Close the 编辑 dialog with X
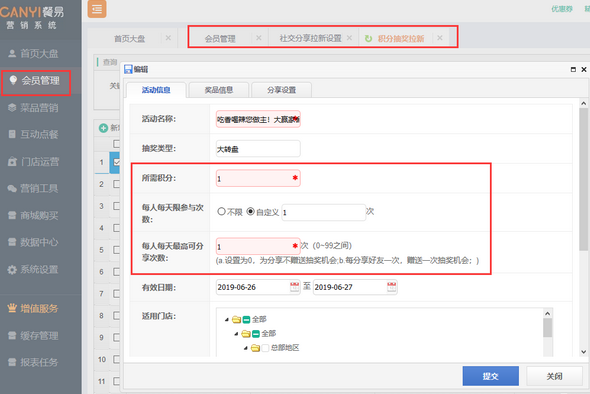This screenshot has width=590, height=394. [x=584, y=69]
